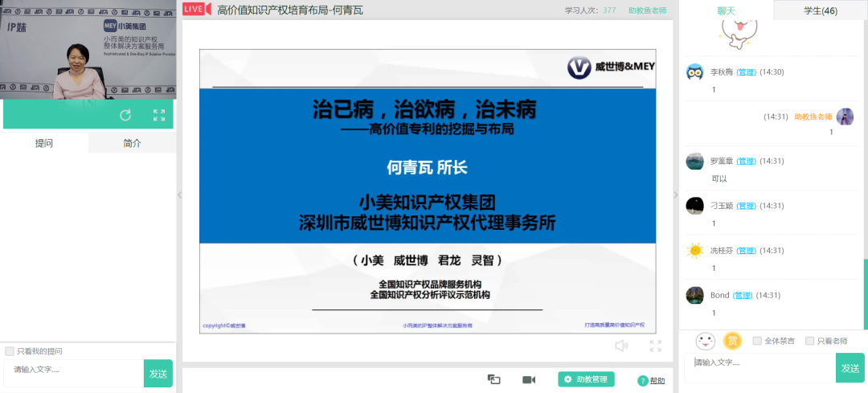Expand the slide area to fullscreen
The image size is (868, 393).
tap(656, 346)
